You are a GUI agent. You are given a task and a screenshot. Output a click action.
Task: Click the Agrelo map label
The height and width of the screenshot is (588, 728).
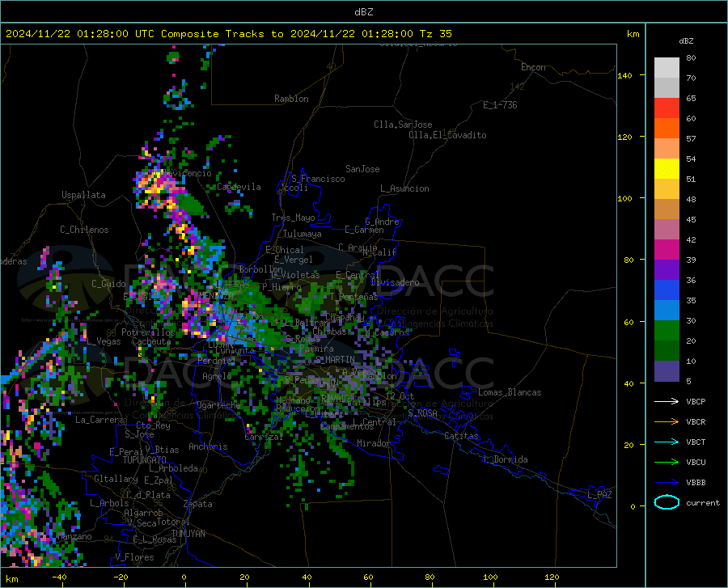(217, 376)
